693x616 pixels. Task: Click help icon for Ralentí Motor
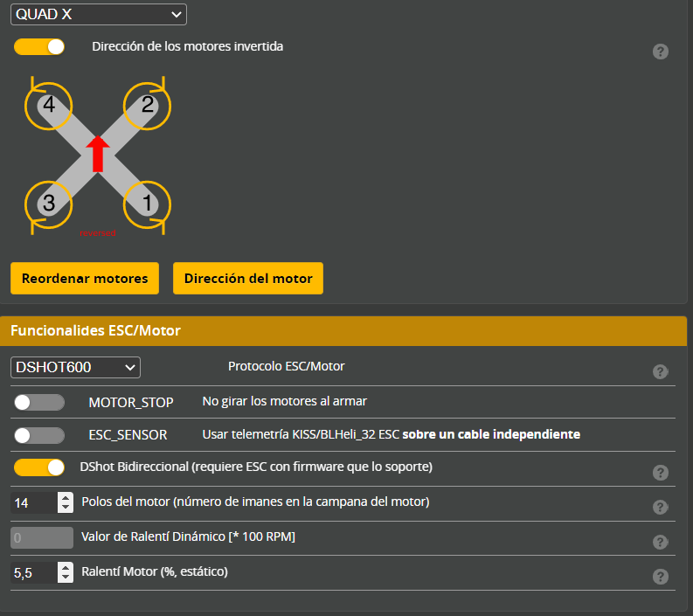click(661, 577)
